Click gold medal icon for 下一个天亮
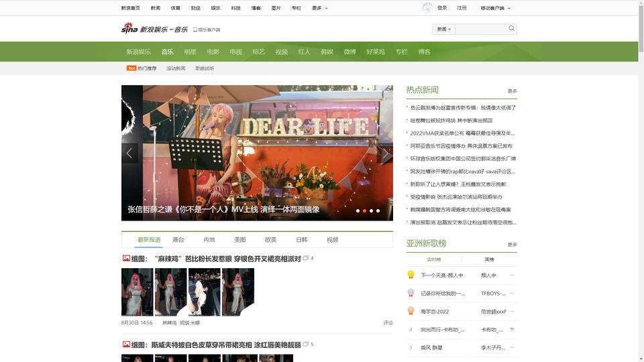The image size is (644, 362). [411, 275]
